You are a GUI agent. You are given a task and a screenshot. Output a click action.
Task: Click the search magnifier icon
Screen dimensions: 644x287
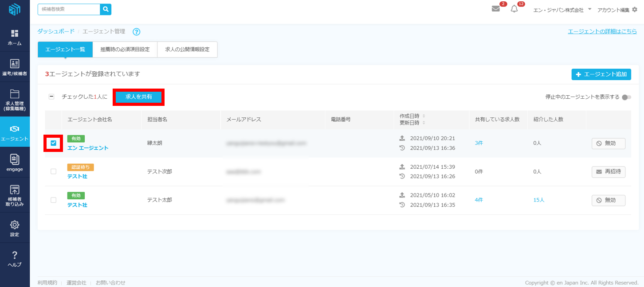click(x=106, y=9)
